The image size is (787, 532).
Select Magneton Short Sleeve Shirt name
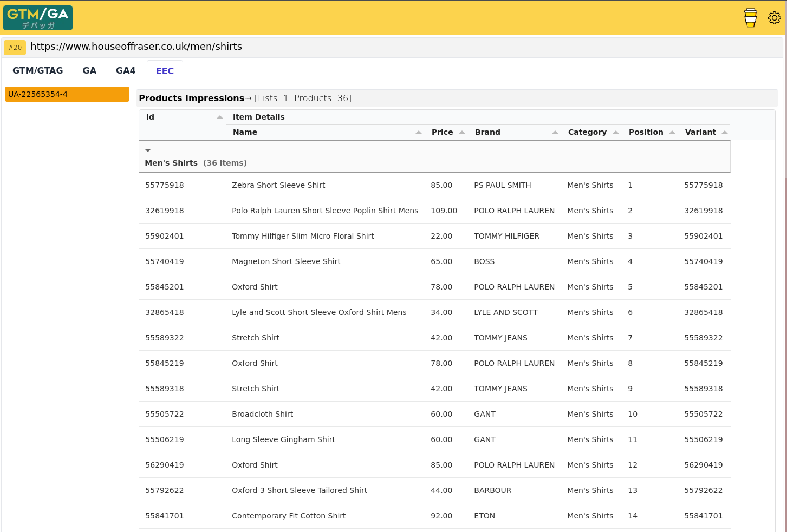[x=286, y=261]
